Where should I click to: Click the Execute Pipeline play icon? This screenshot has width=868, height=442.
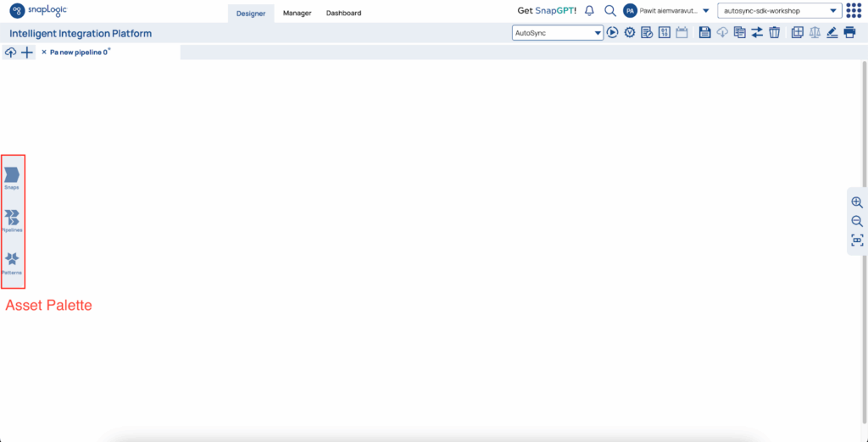(x=612, y=32)
